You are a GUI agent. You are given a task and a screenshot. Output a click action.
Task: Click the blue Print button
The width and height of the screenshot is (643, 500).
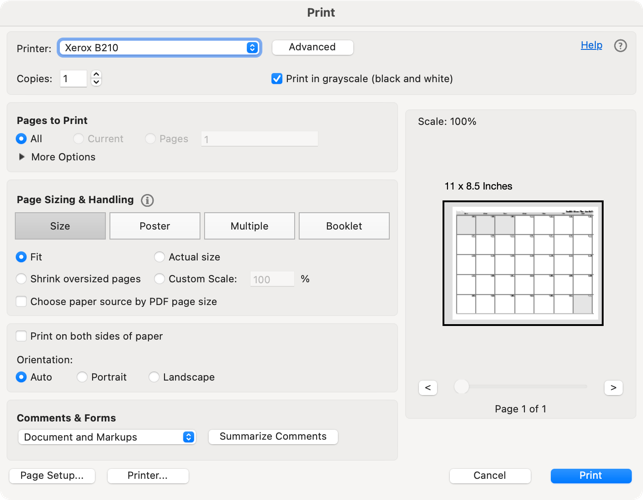tap(591, 476)
